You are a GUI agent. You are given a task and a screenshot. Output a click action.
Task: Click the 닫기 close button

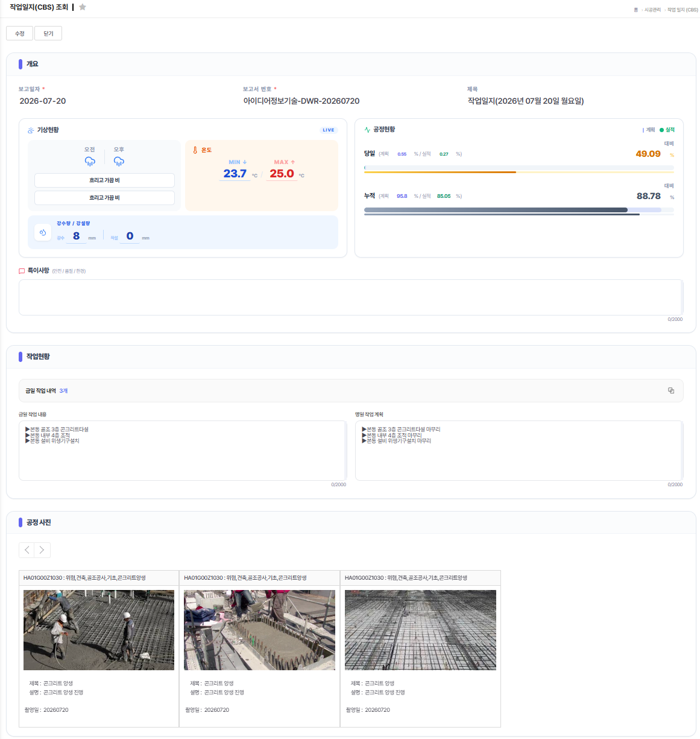pos(48,34)
